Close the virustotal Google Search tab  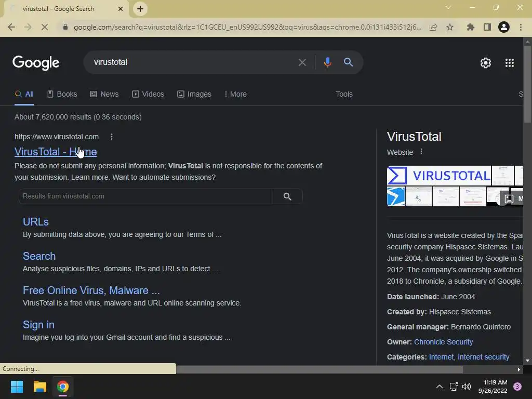pos(121,9)
